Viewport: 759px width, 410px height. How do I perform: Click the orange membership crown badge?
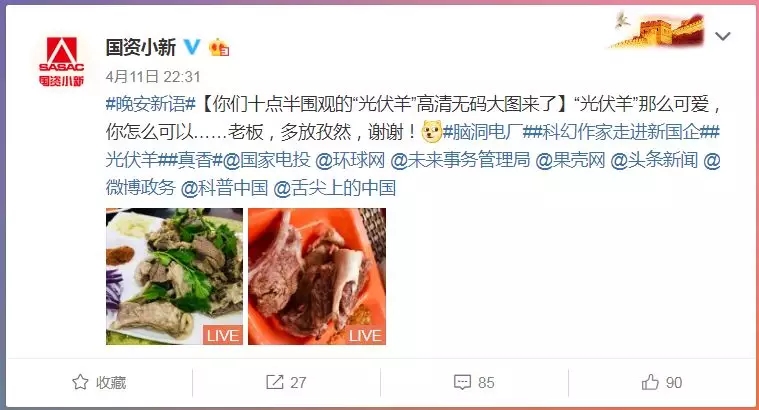coord(219,47)
